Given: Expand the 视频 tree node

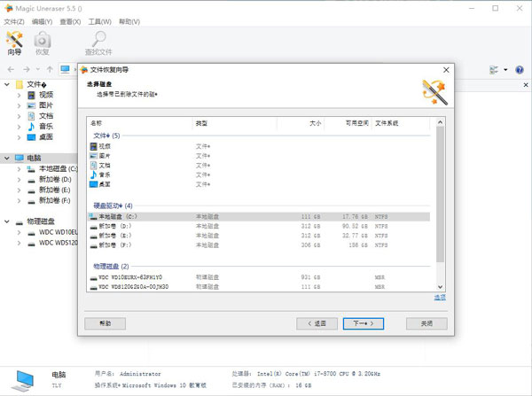Looking at the screenshot, I should (x=19, y=96).
